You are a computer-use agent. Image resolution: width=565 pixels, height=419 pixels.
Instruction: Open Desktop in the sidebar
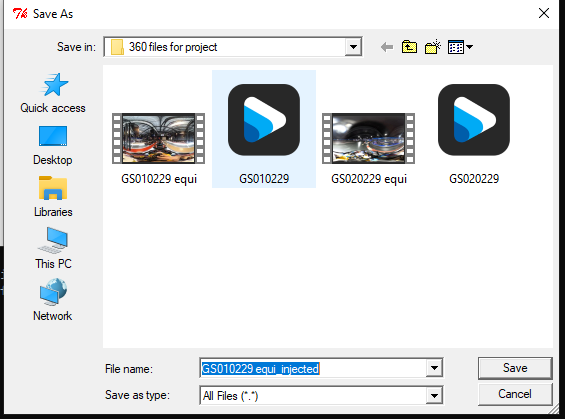coord(53,145)
